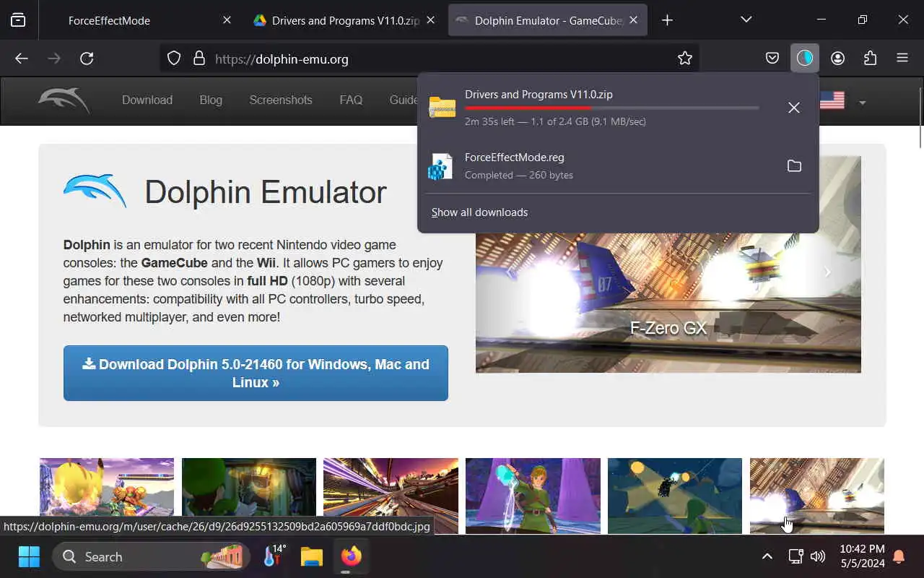
Task: Open the extensions puzzle icon
Action: point(871,59)
